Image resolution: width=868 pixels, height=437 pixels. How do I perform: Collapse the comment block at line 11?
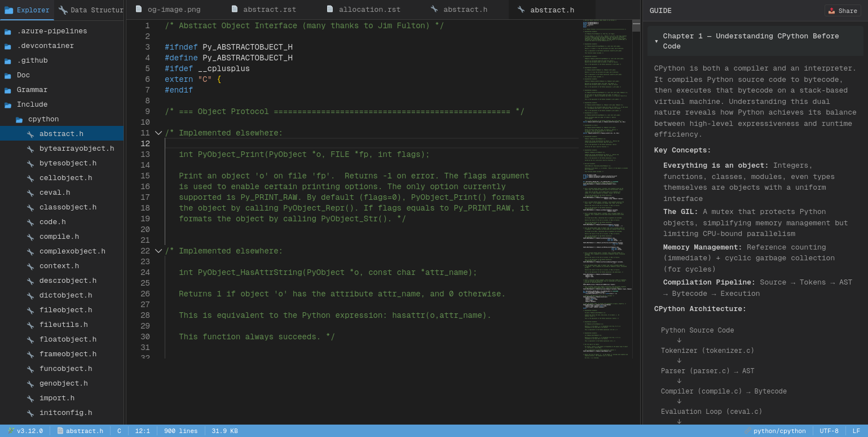(158, 133)
